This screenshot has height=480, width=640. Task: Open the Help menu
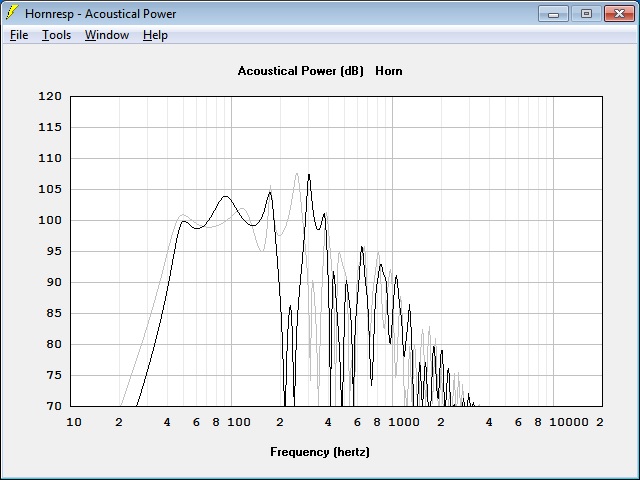point(155,35)
